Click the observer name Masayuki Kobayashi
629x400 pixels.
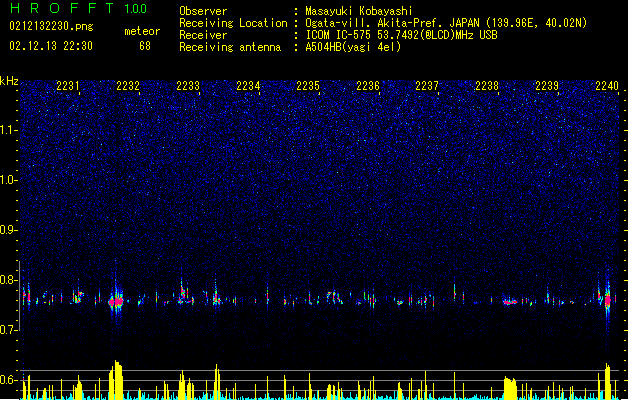point(359,11)
